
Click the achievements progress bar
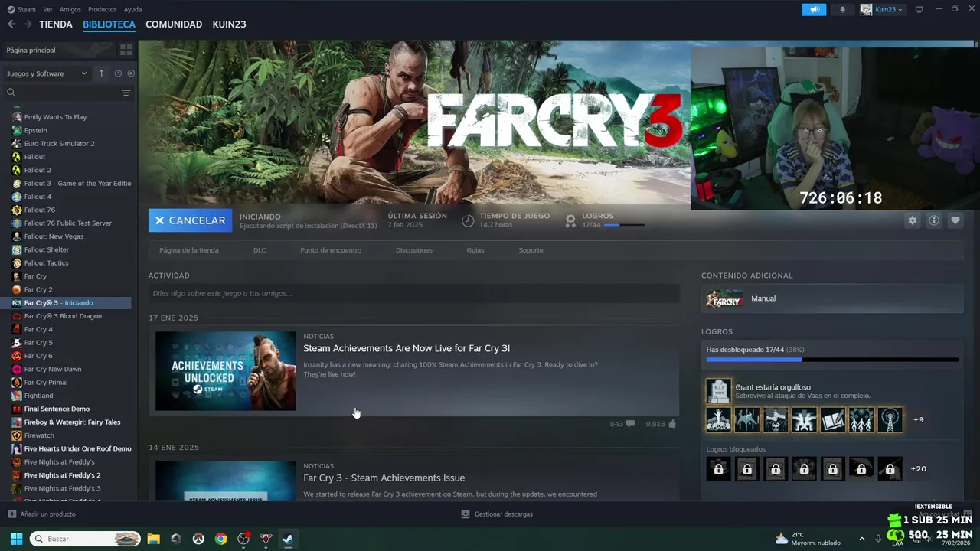pos(832,359)
